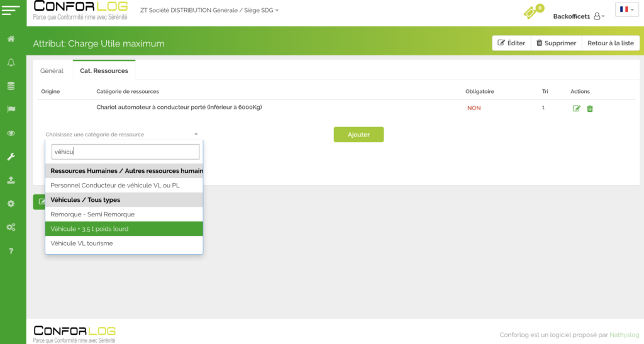This screenshot has width=644, height=344.
Task: Switch to the Général tab
Action: (x=52, y=71)
